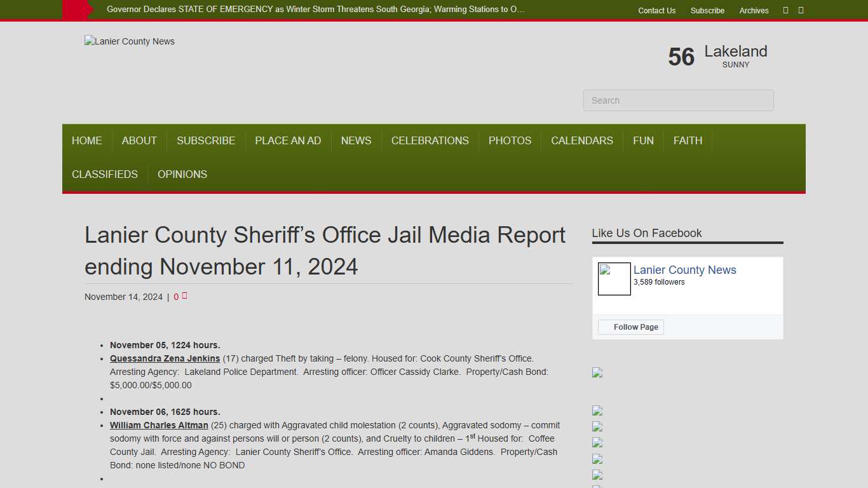
Task: Open the CELEBRATIONS section
Action: click(430, 140)
